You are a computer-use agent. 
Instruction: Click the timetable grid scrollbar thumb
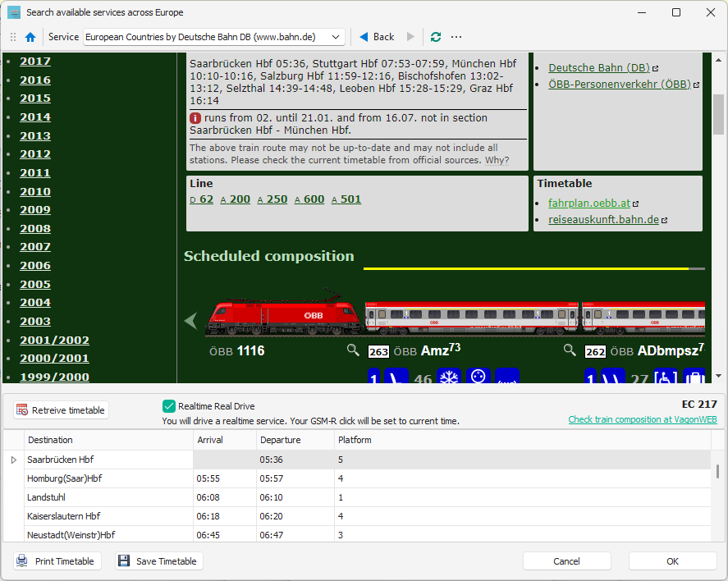pos(718,472)
